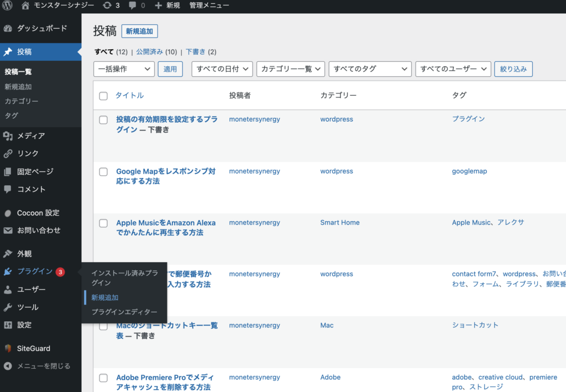Open Settings (設定) in the sidebar

24,325
